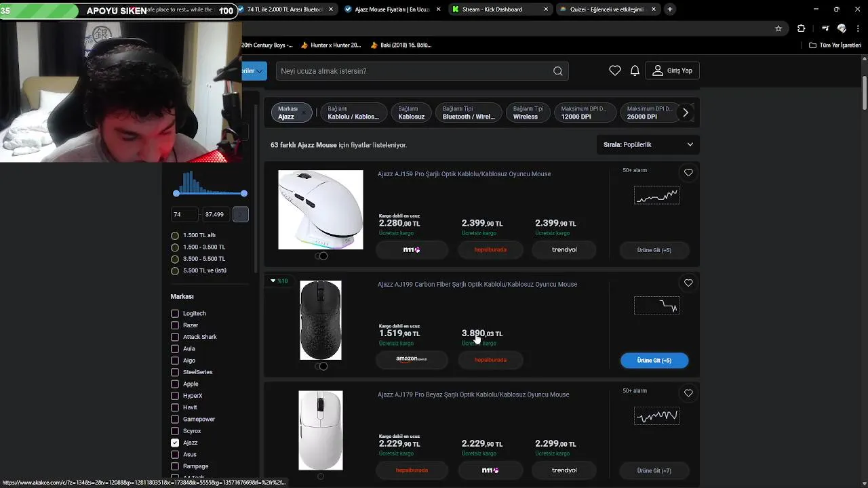Open a new browser tab

click(x=670, y=9)
